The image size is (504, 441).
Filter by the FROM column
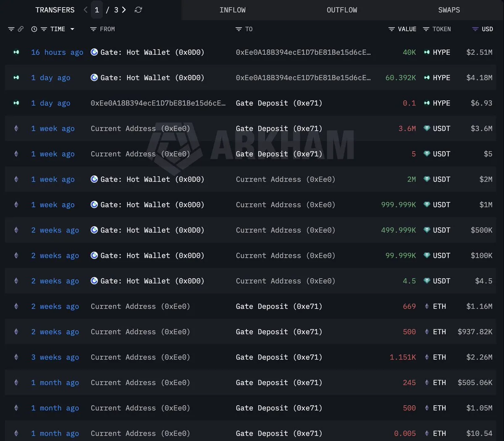pyautogui.click(x=93, y=29)
